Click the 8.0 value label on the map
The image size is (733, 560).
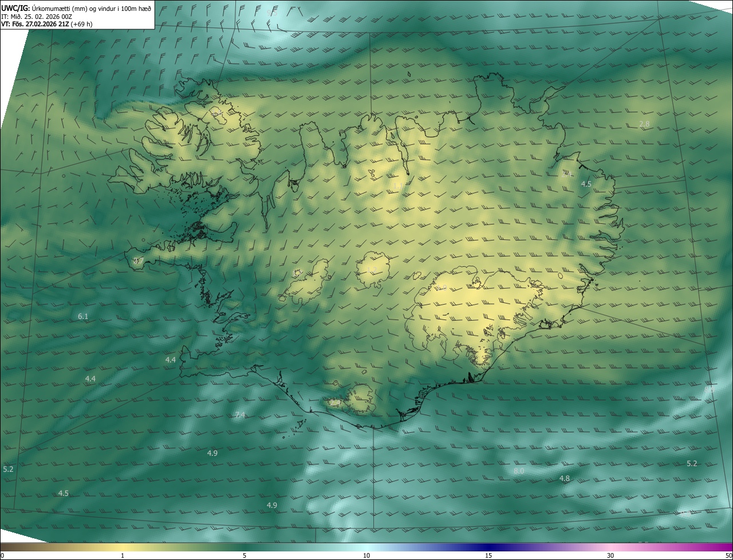tap(519, 471)
